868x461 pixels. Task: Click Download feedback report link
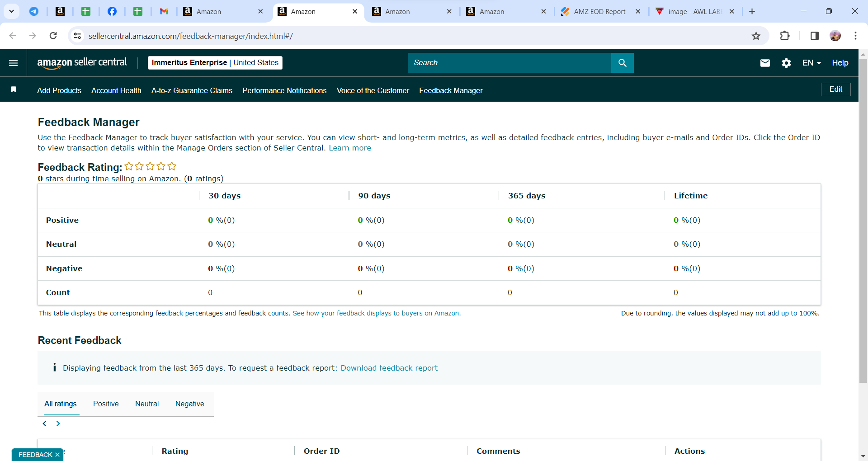tap(389, 368)
